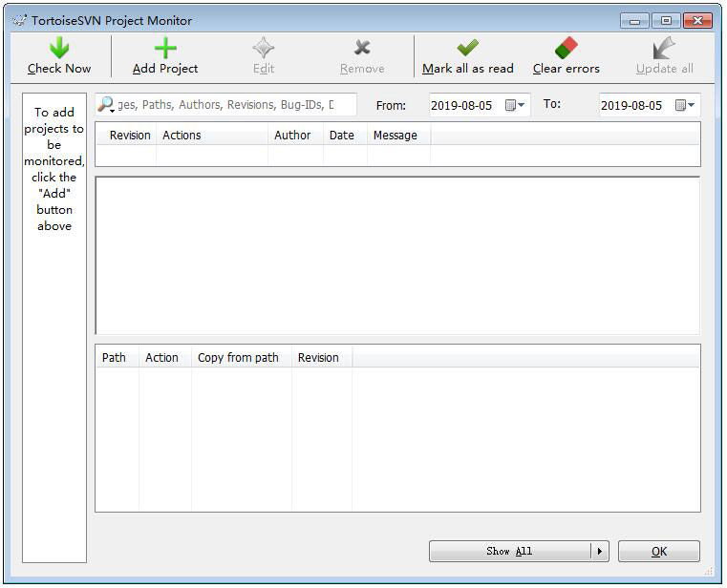The height and width of the screenshot is (588, 727).
Task: Focus the log message search filter field
Action: pos(226,105)
